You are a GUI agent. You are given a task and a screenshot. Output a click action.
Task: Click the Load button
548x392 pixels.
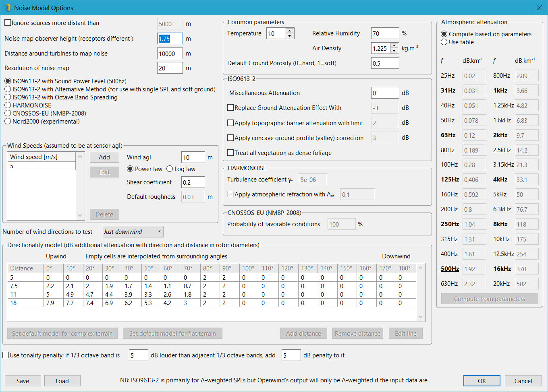(62, 381)
